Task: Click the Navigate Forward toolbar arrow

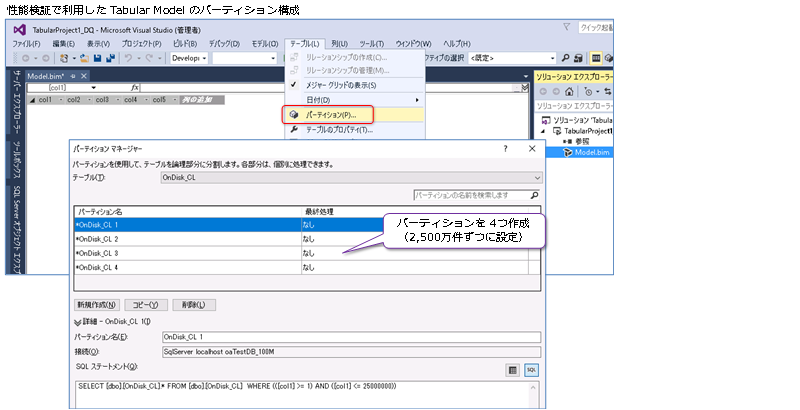Action: pos(45,58)
